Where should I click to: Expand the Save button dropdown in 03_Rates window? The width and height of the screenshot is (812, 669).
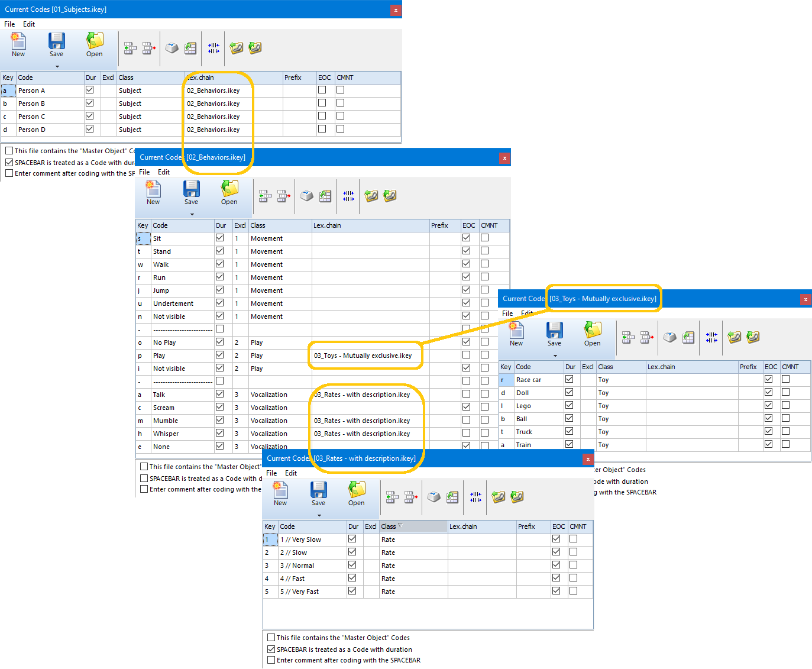[318, 515]
